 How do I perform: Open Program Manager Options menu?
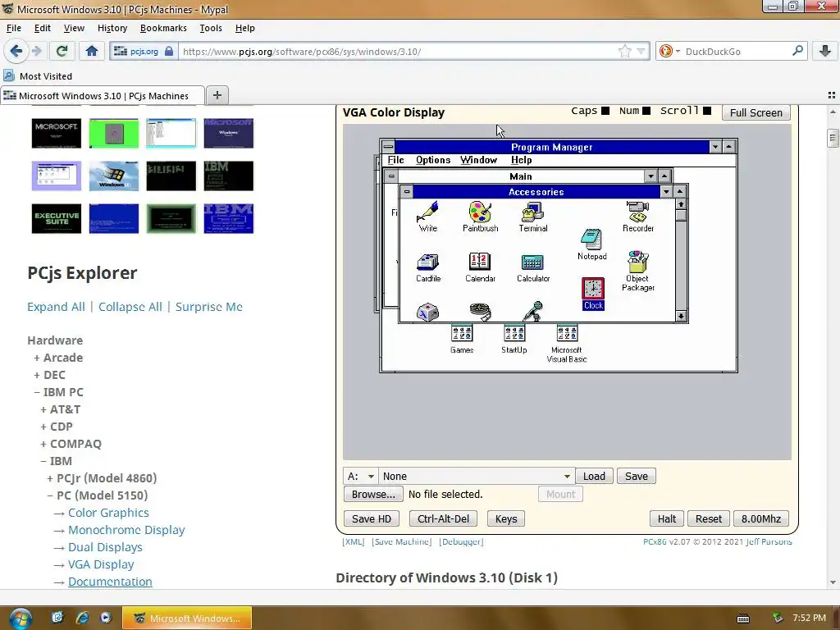pyautogui.click(x=433, y=160)
